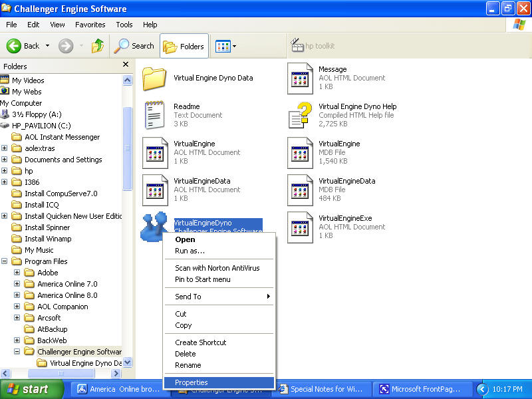Expand the Send To submenu
This screenshot has width=532, height=399.
(x=219, y=297)
